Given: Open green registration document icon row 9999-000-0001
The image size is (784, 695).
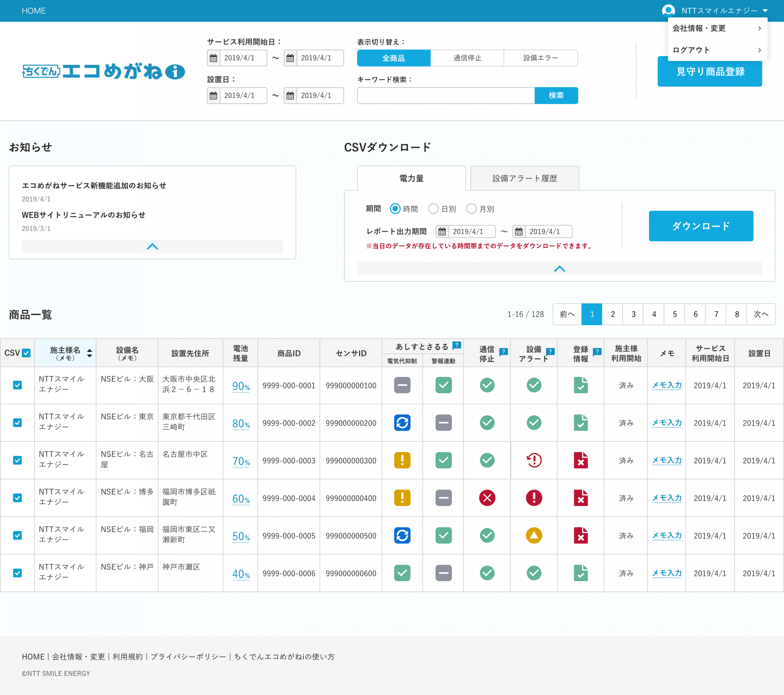Looking at the screenshot, I should [x=581, y=385].
